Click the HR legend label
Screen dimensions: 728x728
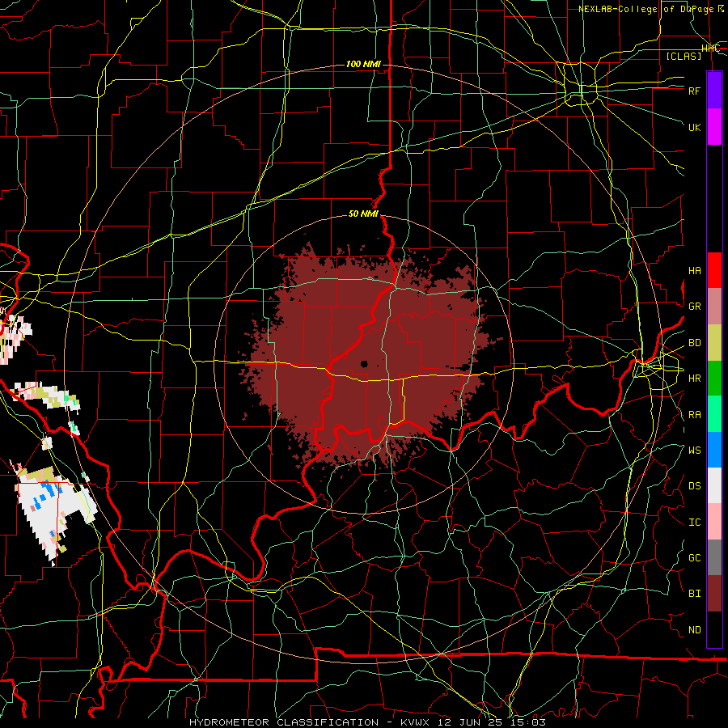[694, 379]
